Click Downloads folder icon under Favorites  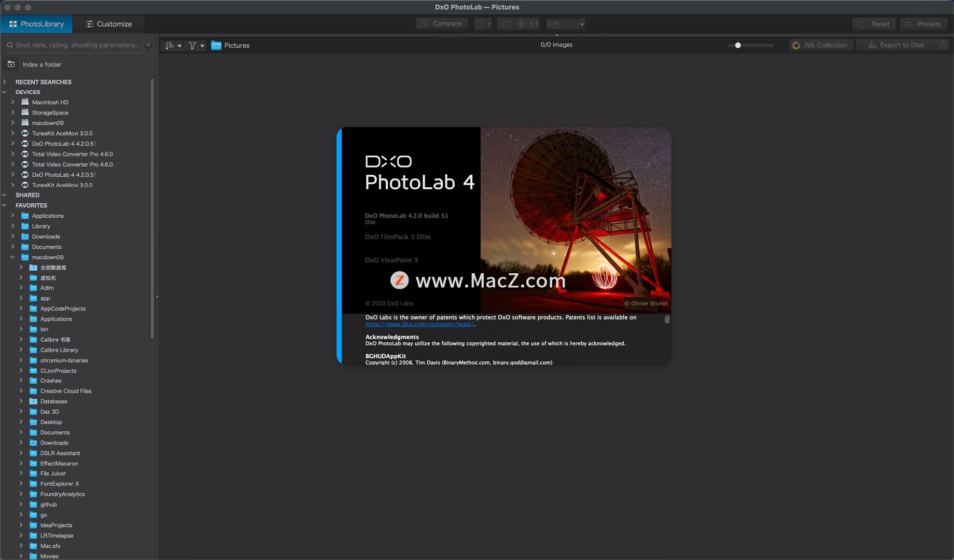coord(25,236)
